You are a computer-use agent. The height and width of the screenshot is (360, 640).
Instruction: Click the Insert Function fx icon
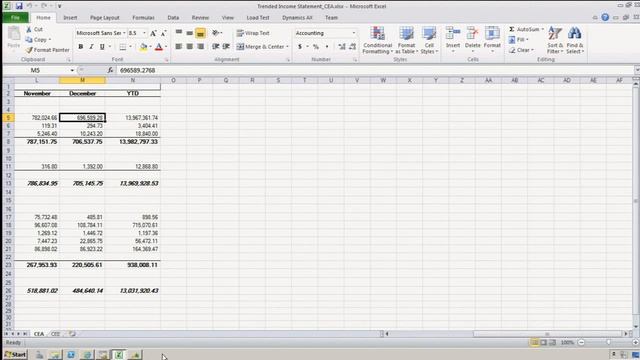pos(110,71)
